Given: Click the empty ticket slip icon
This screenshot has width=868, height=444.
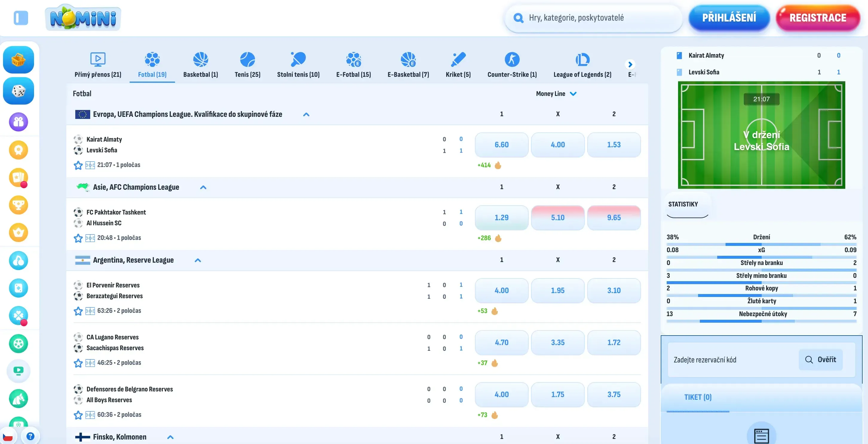Looking at the screenshot, I should [x=761, y=436].
